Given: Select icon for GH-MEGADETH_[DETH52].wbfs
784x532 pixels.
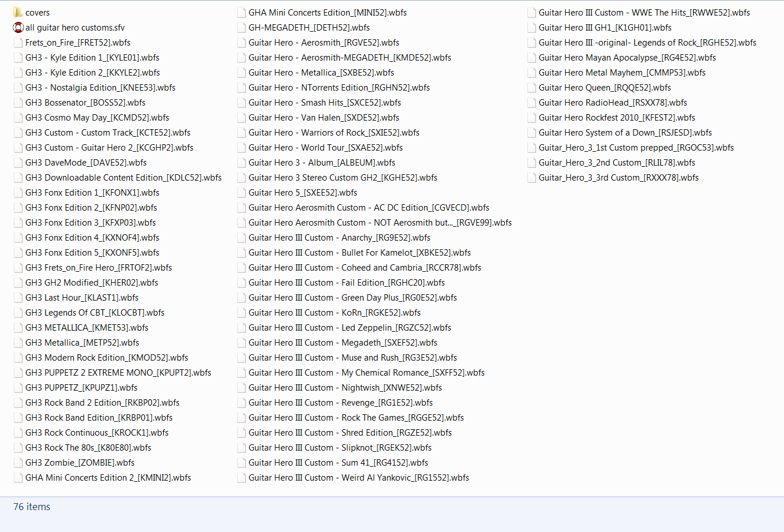Looking at the screenshot, I should (x=242, y=27).
